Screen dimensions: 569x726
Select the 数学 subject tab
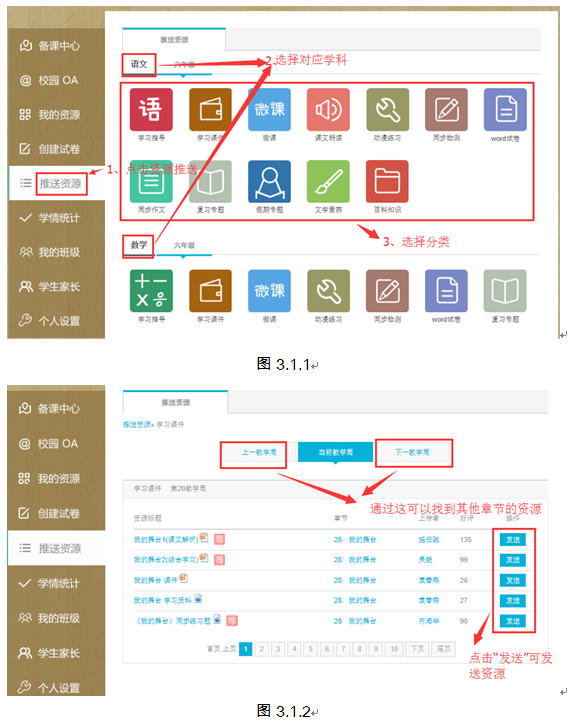point(138,245)
